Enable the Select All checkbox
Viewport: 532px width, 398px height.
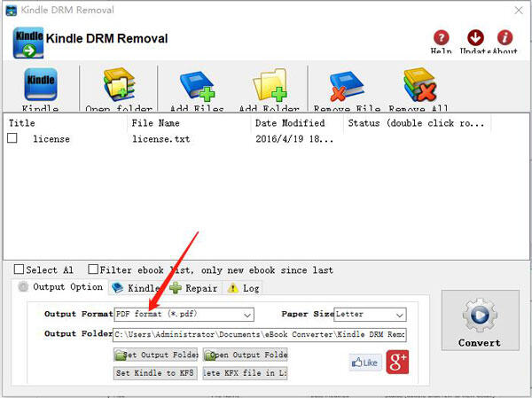[19, 269]
